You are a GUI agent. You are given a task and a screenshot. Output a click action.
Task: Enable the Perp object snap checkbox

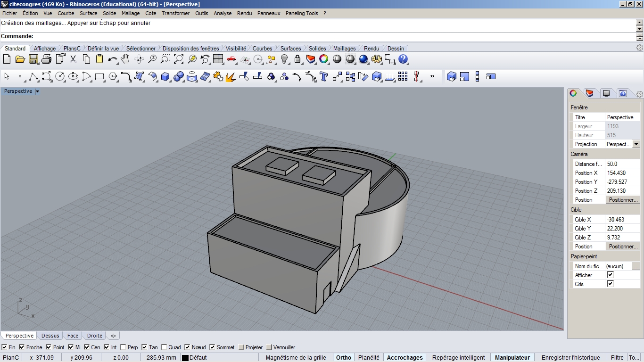[124, 347]
